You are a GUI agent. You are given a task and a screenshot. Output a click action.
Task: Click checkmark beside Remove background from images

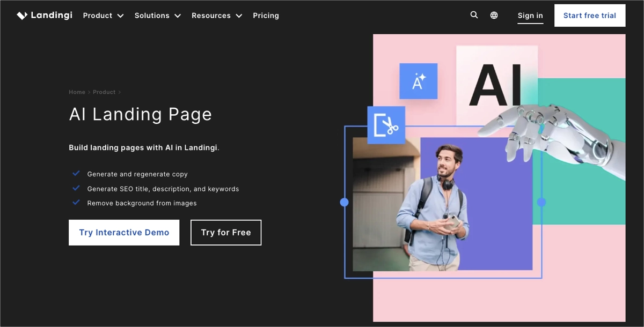point(76,202)
